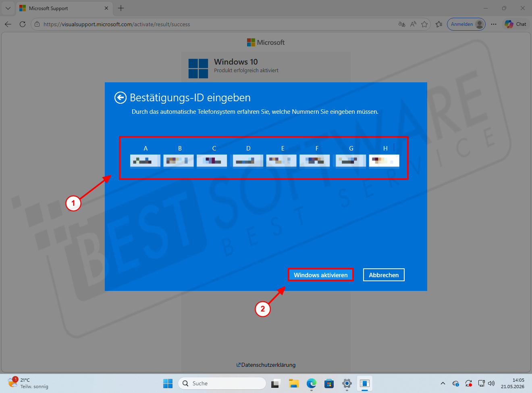This screenshot has width=532, height=393.
Task: Select confirmation ID field A
Action: click(145, 161)
